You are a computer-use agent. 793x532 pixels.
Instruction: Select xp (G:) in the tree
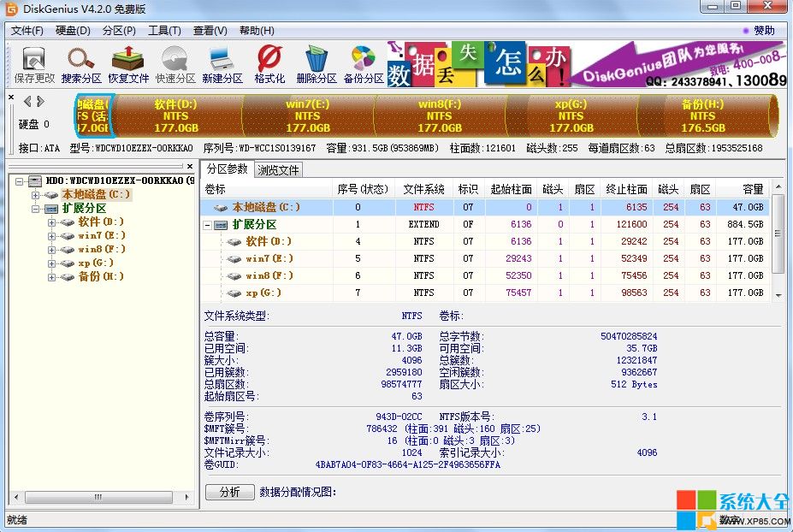coord(96,263)
